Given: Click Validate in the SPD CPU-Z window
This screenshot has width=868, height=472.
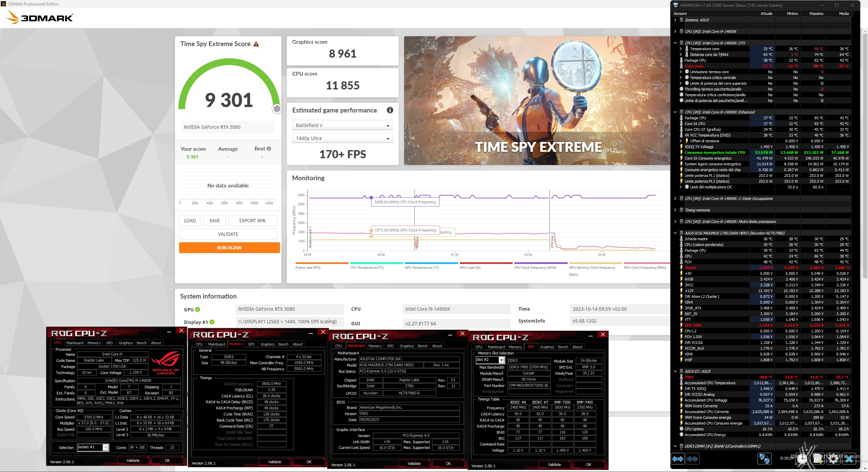Looking at the screenshot, I should pyautogui.click(x=554, y=465).
